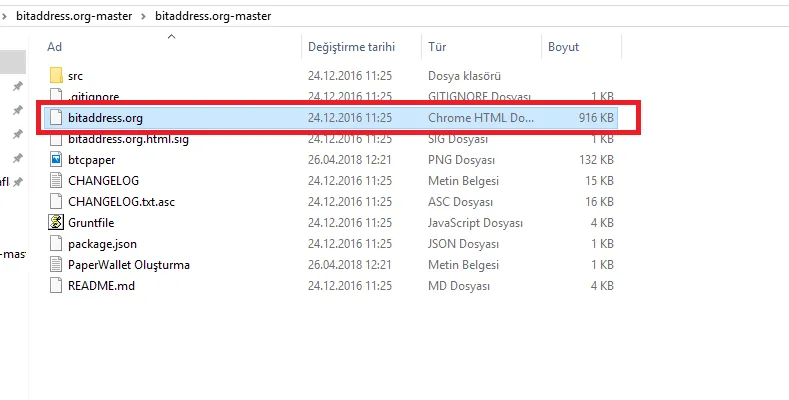The image size is (789, 400).
Task: Click Chrome HTML Do... type of bitaddress.org
Action: [481, 118]
